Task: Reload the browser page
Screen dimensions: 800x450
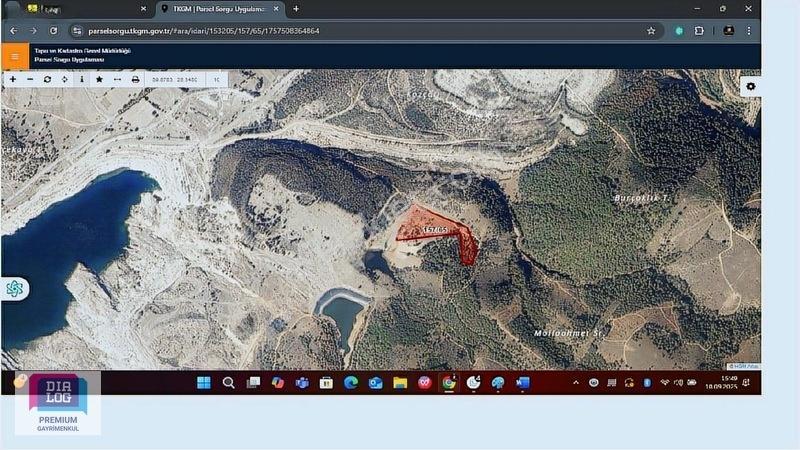Action: click(53, 31)
